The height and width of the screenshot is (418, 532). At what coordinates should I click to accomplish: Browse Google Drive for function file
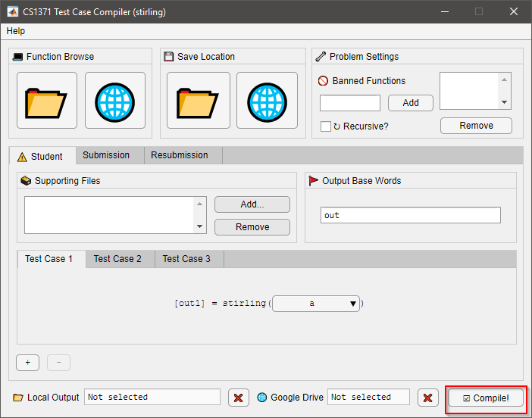coord(115,101)
